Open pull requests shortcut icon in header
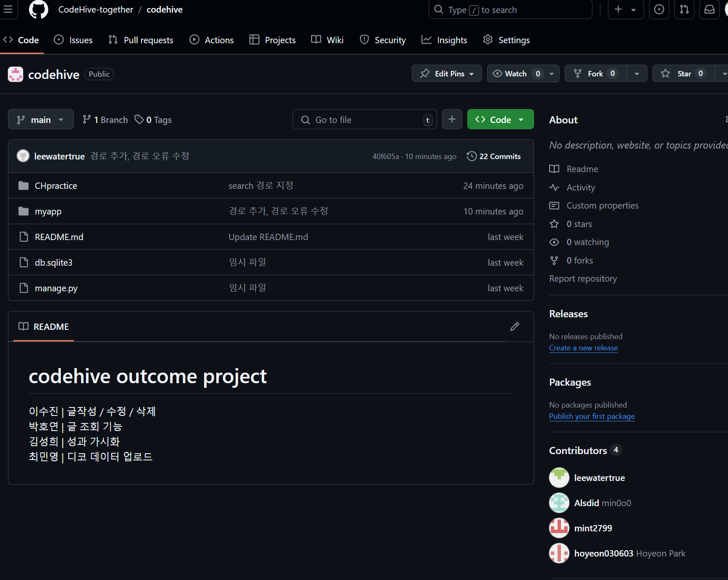 click(x=684, y=9)
